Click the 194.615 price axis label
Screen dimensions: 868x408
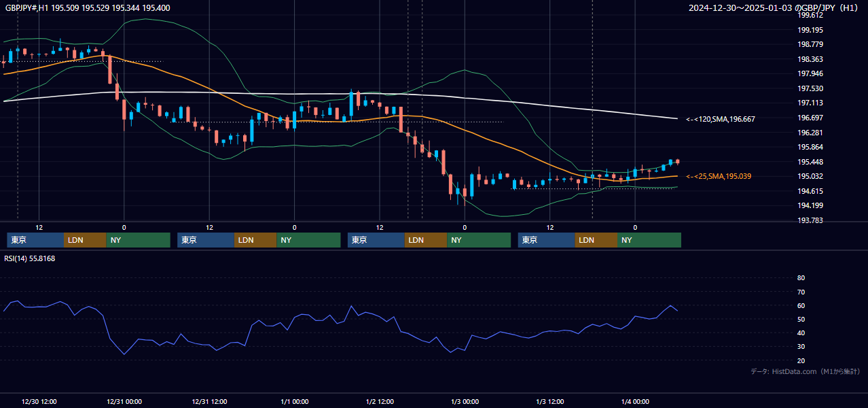(810, 191)
